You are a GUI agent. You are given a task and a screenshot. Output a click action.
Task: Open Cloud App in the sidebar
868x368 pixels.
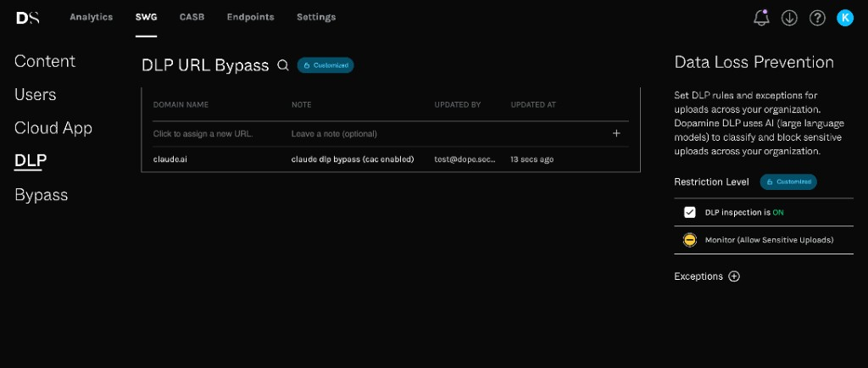click(x=53, y=128)
